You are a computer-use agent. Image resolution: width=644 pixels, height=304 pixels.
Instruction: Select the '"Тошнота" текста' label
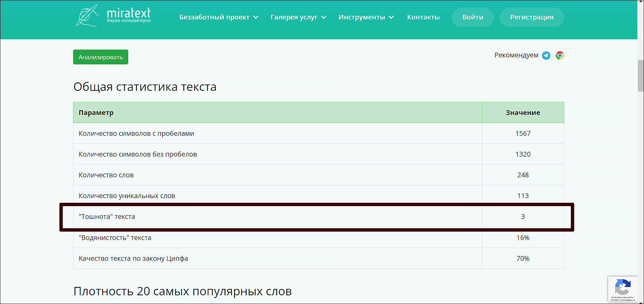[x=107, y=217]
